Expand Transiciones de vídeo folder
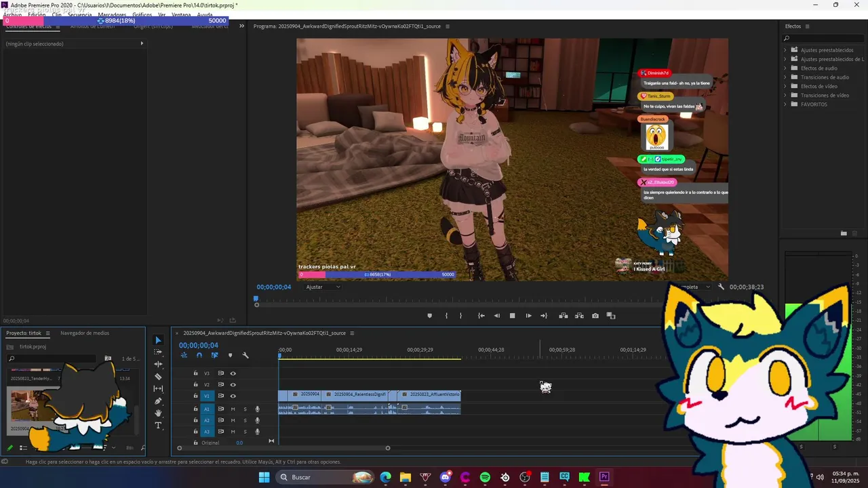This screenshot has width=868, height=488. point(785,96)
